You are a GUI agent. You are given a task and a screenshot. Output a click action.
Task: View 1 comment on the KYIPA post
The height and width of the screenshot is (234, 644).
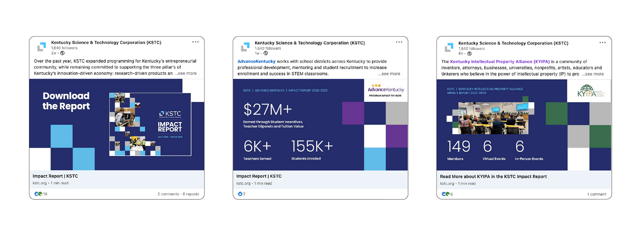click(x=597, y=194)
